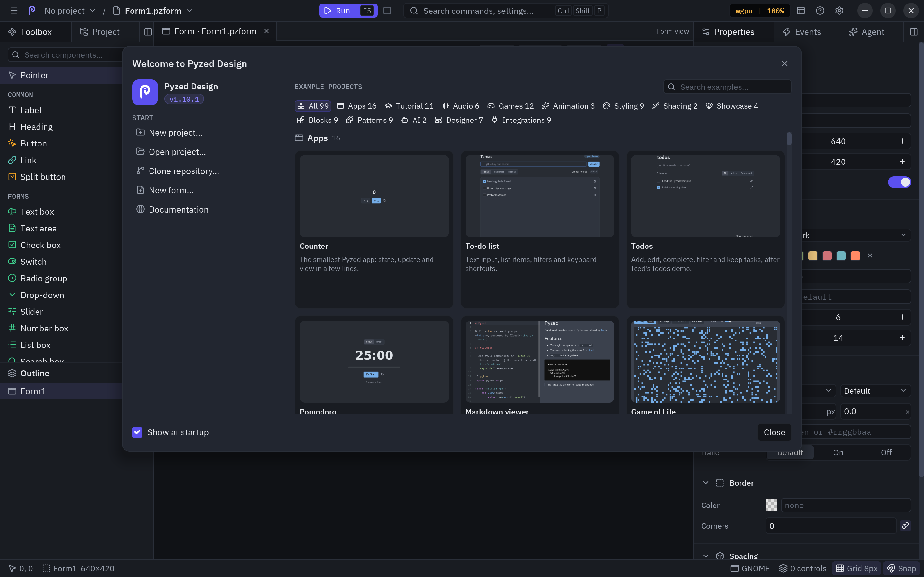Set Italic option to Off
This screenshot has width=924, height=577.
(x=886, y=452)
